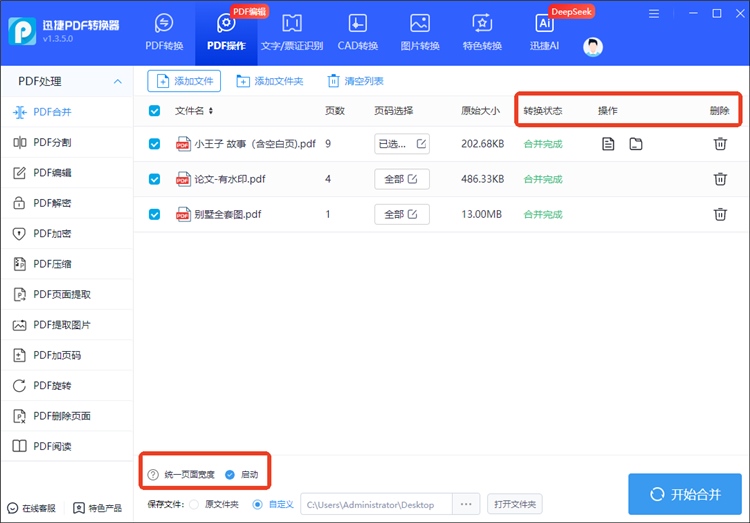Delete the 别墅全套图.pdf row
750x523 pixels.
coord(720,214)
